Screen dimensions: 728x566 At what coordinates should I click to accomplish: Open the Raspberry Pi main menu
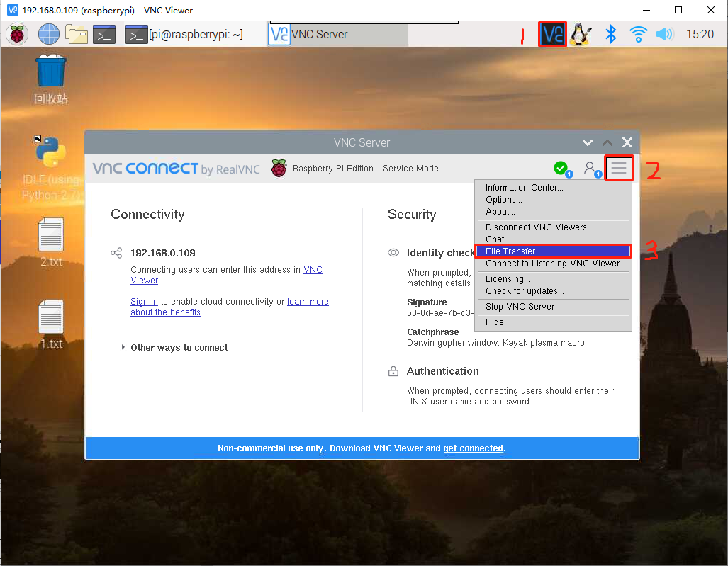[17, 34]
